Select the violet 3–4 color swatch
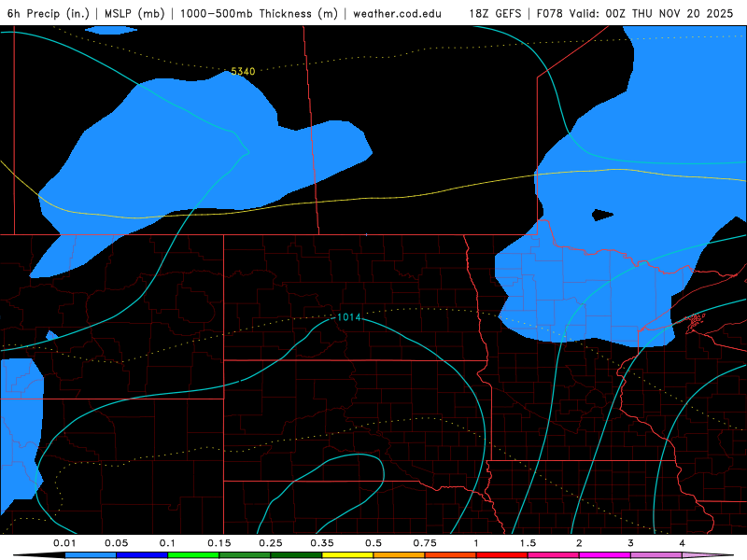This screenshot has height=560, width=747. click(656, 555)
